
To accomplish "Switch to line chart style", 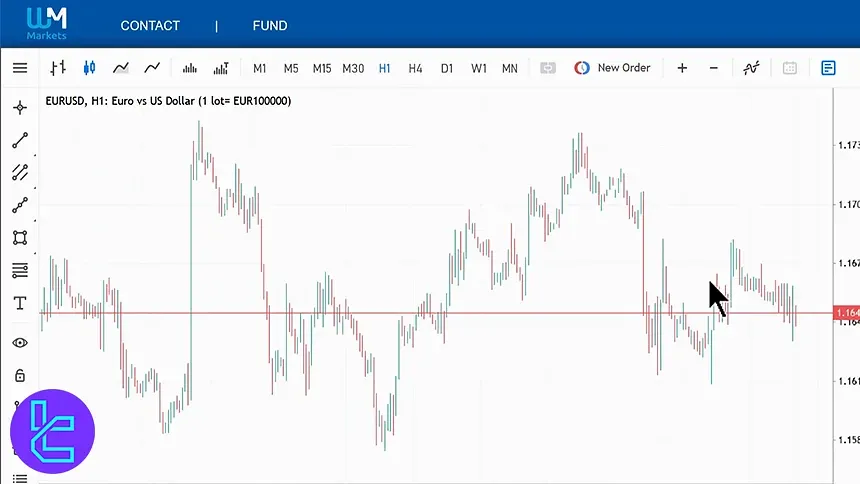I will (152, 68).
